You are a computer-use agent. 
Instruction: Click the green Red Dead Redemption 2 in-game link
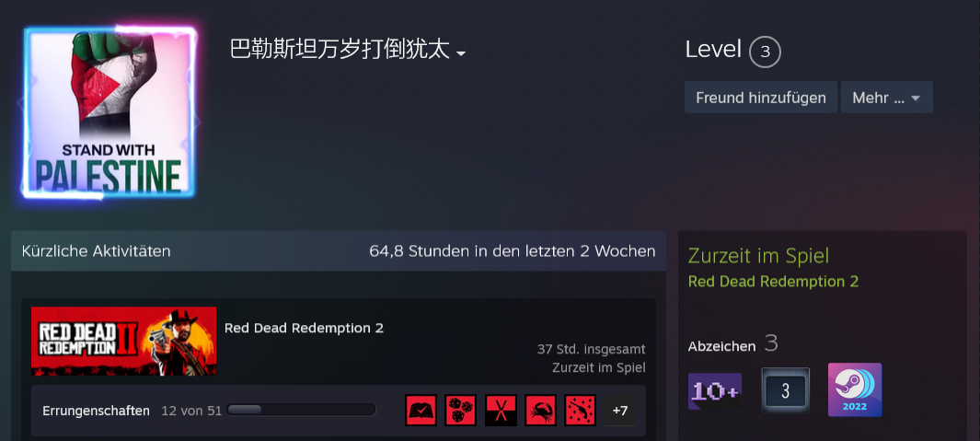coord(773,282)
